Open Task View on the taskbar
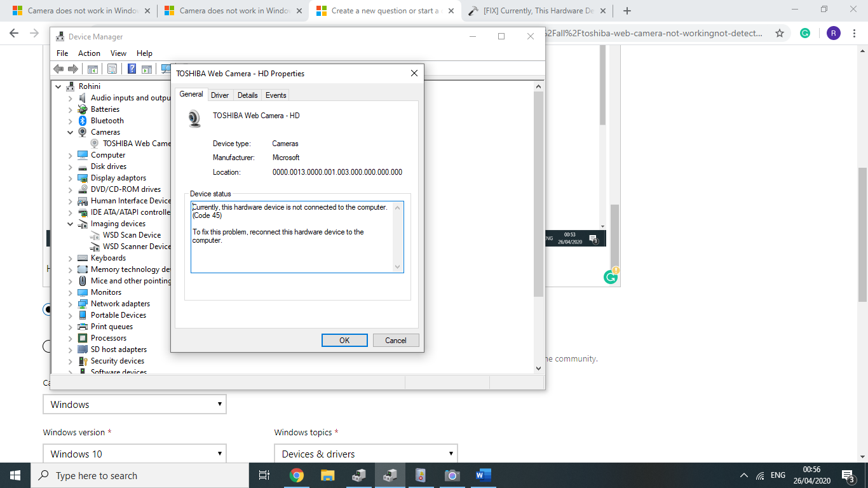 click(264, 475)
